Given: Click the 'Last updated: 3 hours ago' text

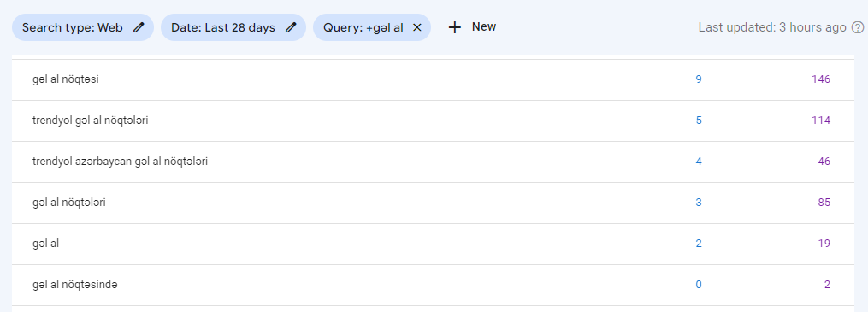Looking at the screenshot, I should 772,27.
